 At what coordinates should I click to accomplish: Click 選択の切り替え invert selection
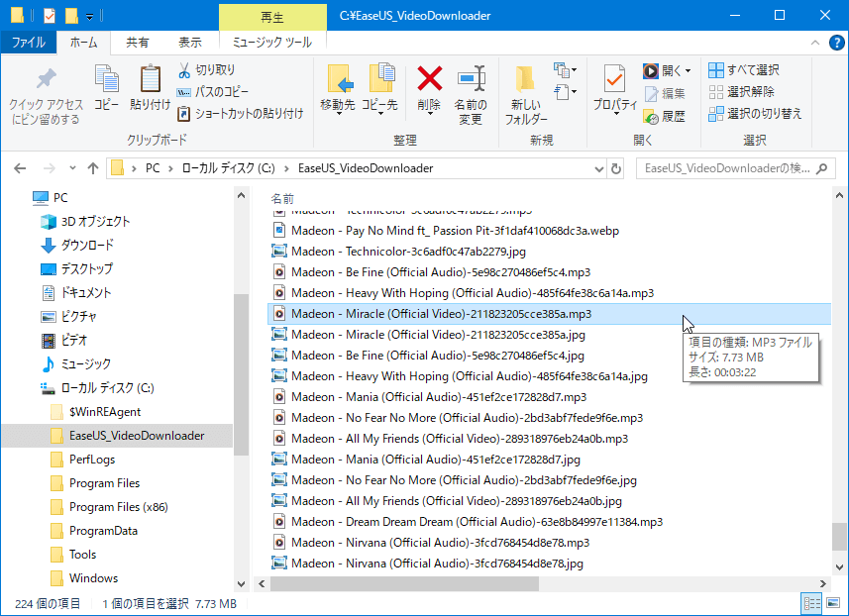(x=755, y=113)
